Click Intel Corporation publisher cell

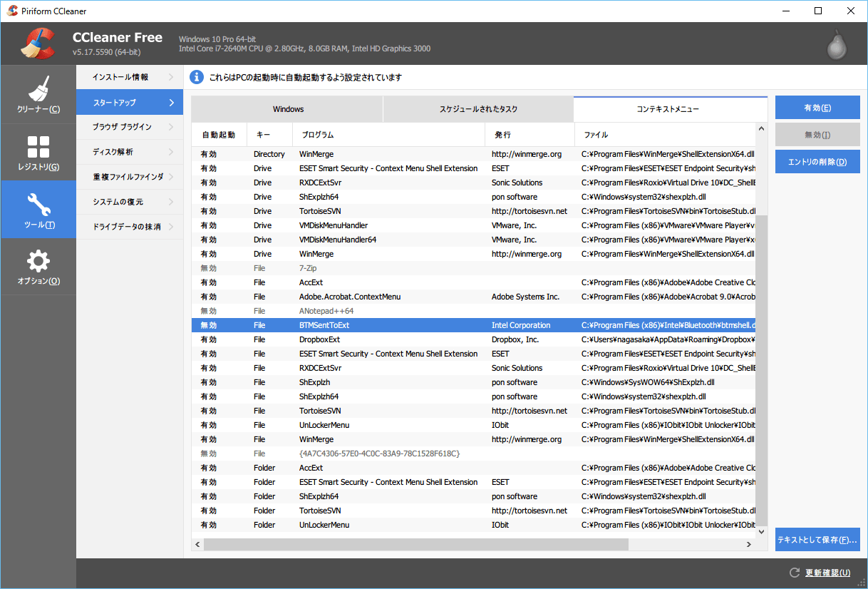pyautogui.click(x=521, y=325)
